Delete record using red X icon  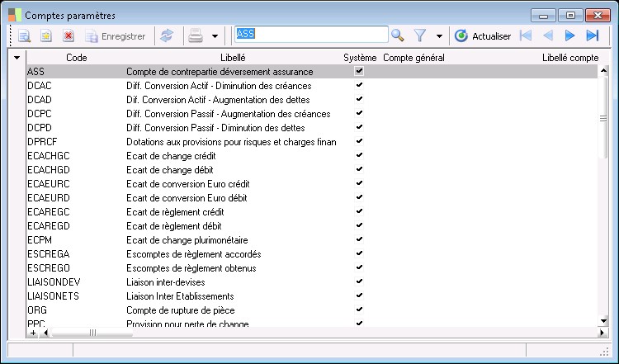[69, 36]
